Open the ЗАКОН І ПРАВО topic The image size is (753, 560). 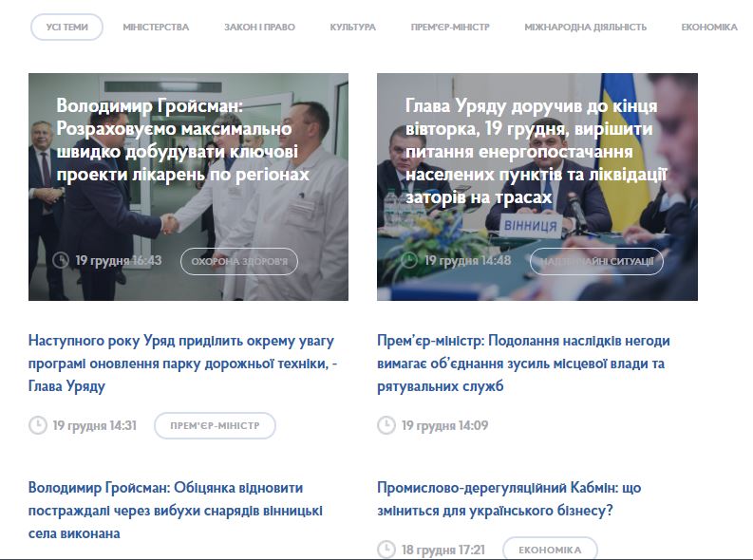[x=259, y=28]
